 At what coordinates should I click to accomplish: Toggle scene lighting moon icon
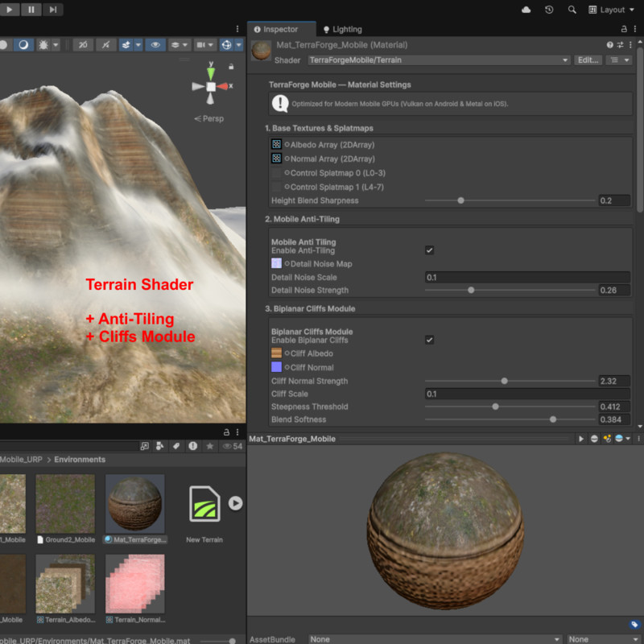pyautogui.click(x=23, y=45)
